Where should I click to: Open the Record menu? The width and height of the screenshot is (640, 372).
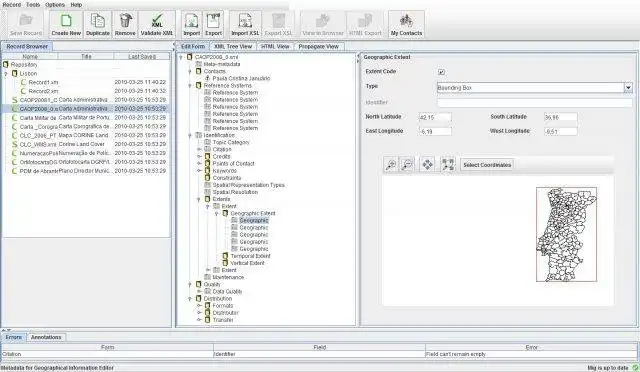click(x=11, y=4)
